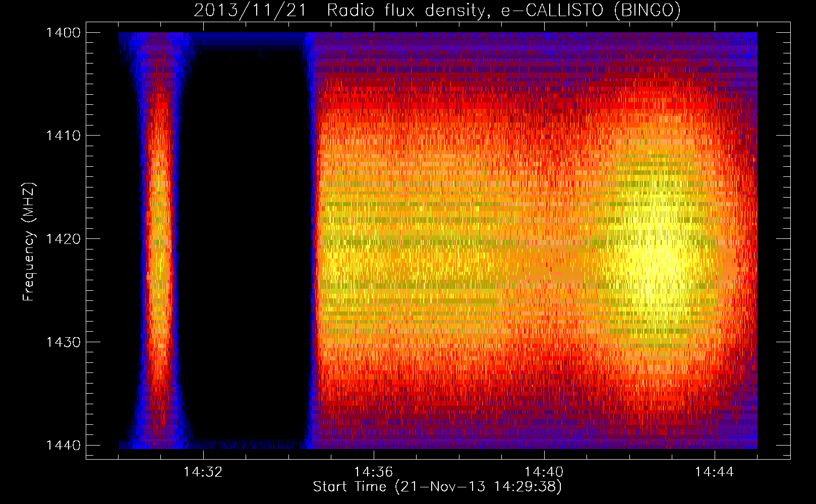Click the 1400 frequency axis label
This screenshot has width=816, height=504.
63,33
